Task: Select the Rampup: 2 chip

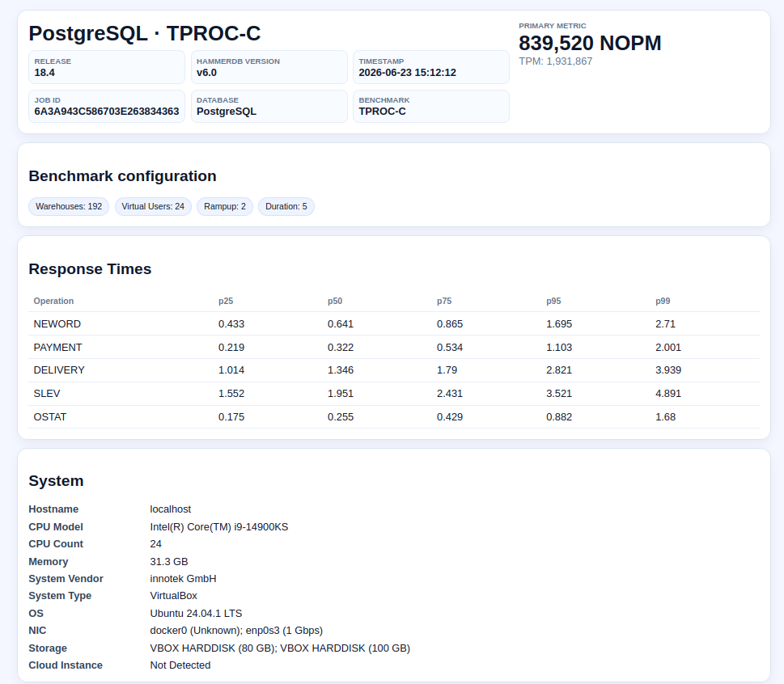Action: (225, 206)
